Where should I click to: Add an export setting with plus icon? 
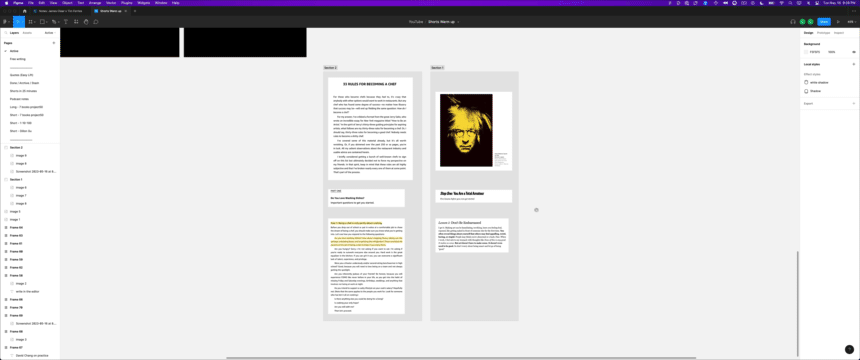point(853,103)
